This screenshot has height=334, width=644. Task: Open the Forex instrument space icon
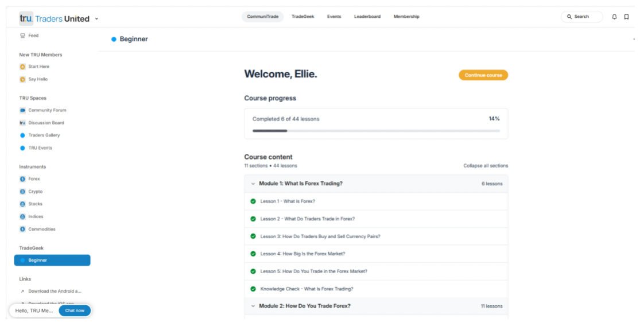(22, 179)
